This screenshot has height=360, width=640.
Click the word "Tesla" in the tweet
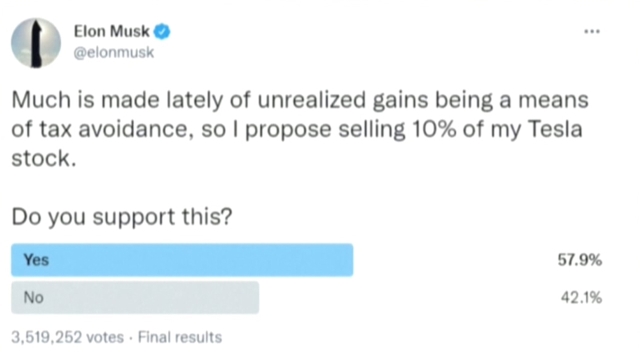coord(555,129)
